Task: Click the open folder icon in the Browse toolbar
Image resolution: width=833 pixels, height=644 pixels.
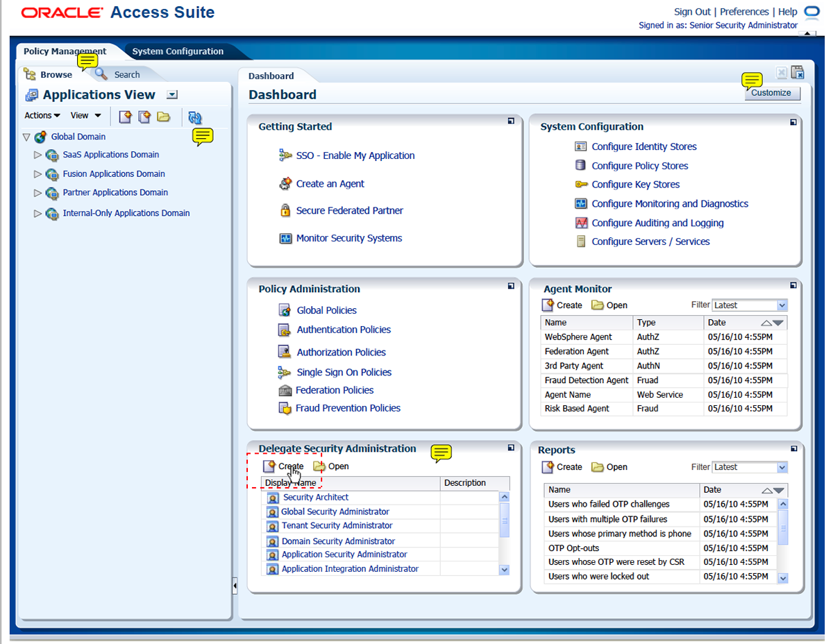Action: [163, 117]
